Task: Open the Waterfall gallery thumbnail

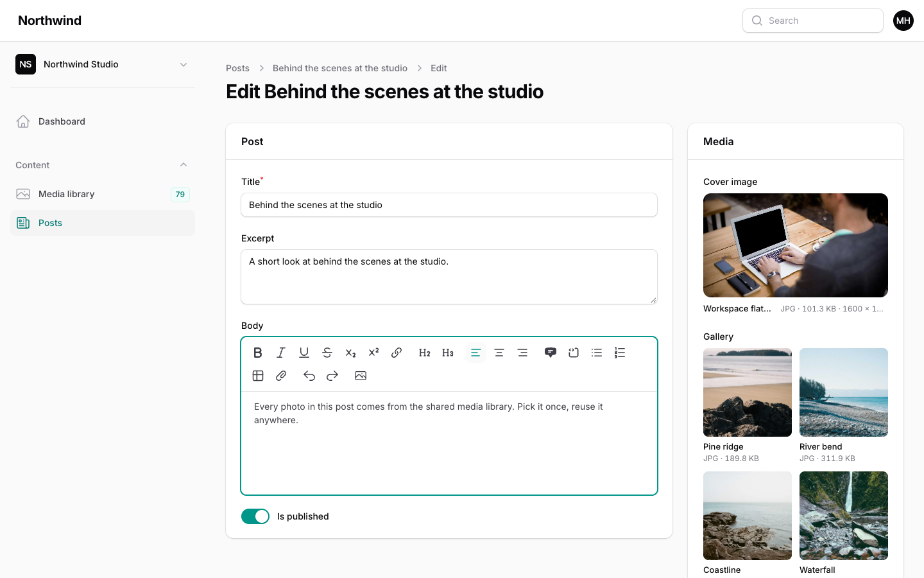Action: (844, 516)
